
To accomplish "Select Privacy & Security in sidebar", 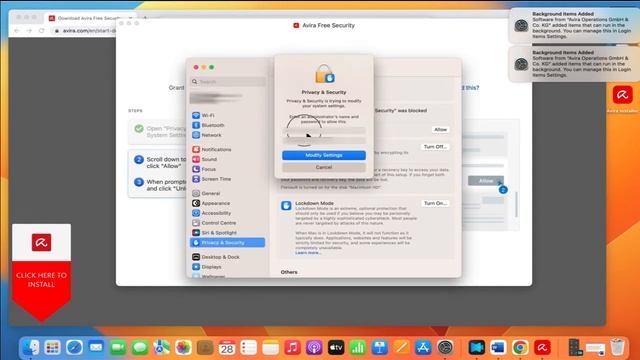I will tap(227, 242).
